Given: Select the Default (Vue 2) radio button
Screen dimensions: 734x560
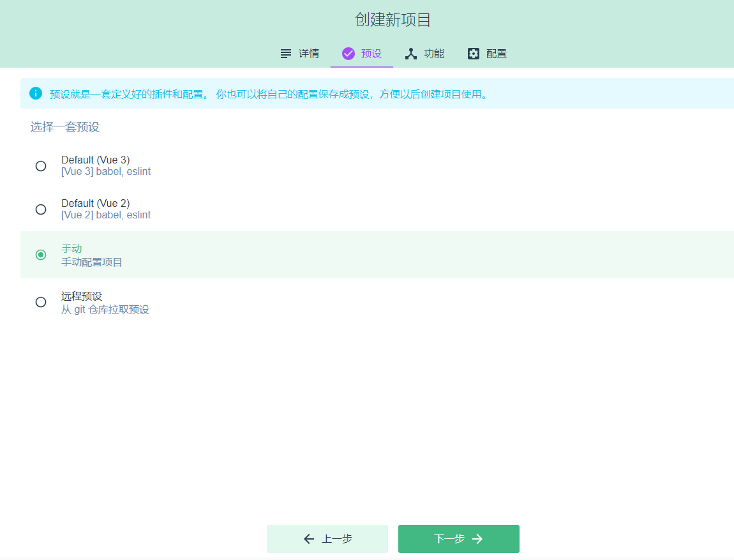Looking at the screenshot, I should [x=41, y=209].
